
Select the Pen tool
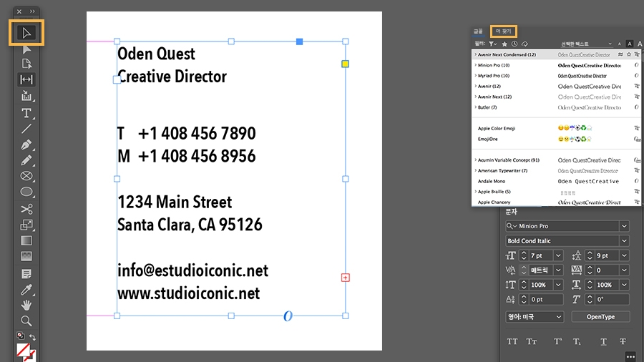click(26, 145)
